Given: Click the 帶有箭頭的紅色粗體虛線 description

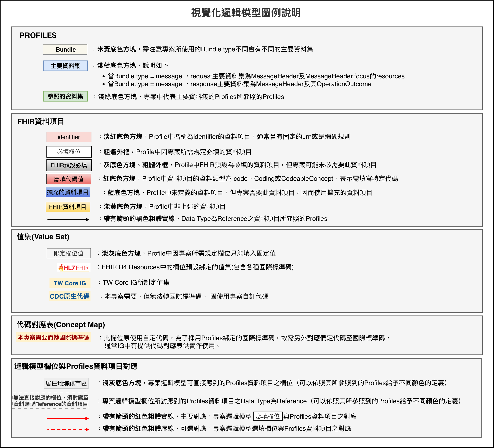Looking at the screenshot, I should coord(224,428).
